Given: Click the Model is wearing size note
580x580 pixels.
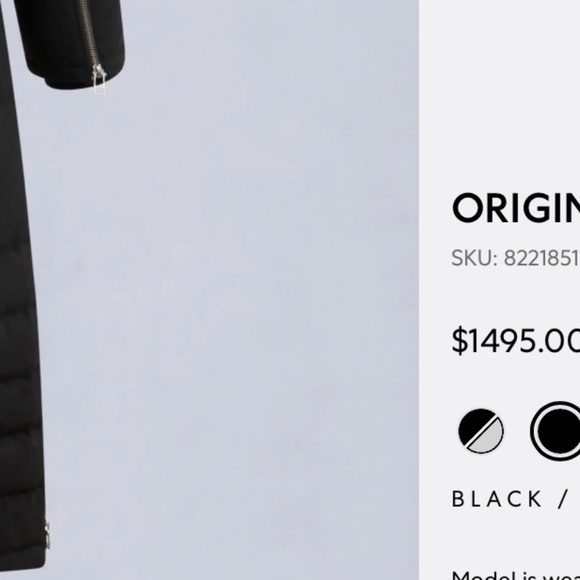Looking at the screenshot, I should (516, 576).
